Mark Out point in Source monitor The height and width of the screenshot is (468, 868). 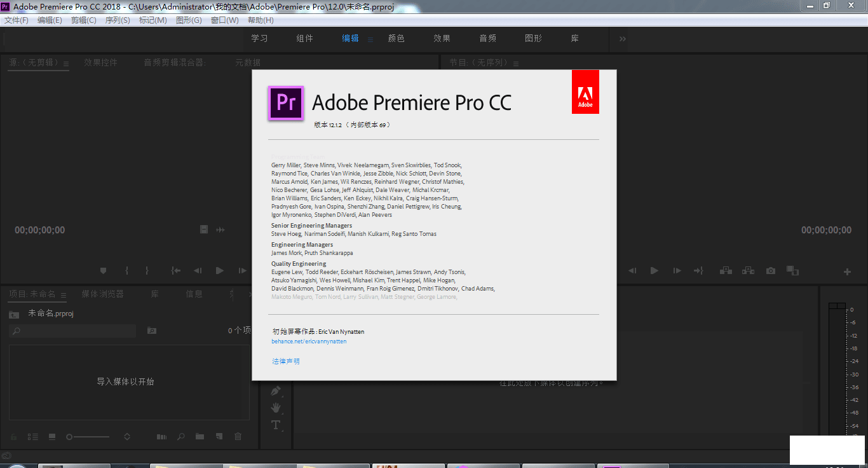coord(147,270)
